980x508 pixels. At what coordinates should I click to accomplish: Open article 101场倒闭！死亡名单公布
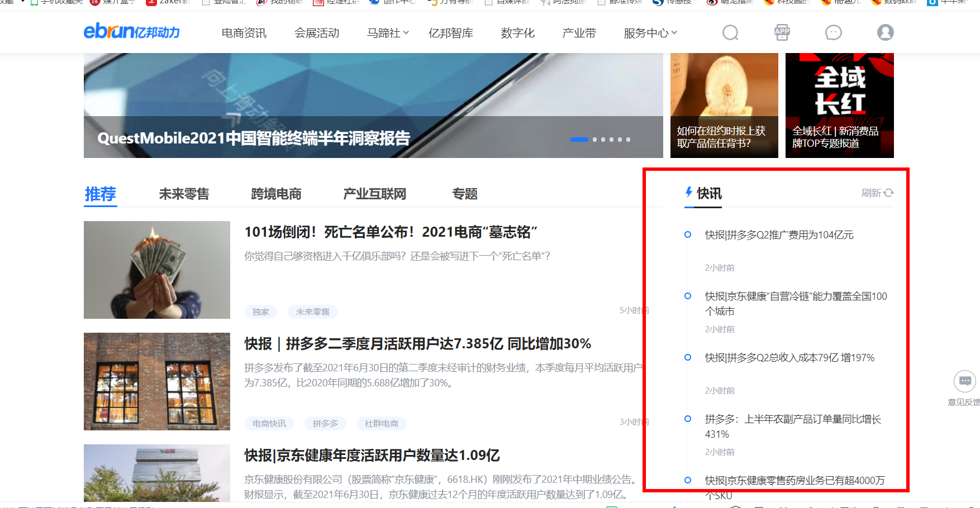coord(391,232)
